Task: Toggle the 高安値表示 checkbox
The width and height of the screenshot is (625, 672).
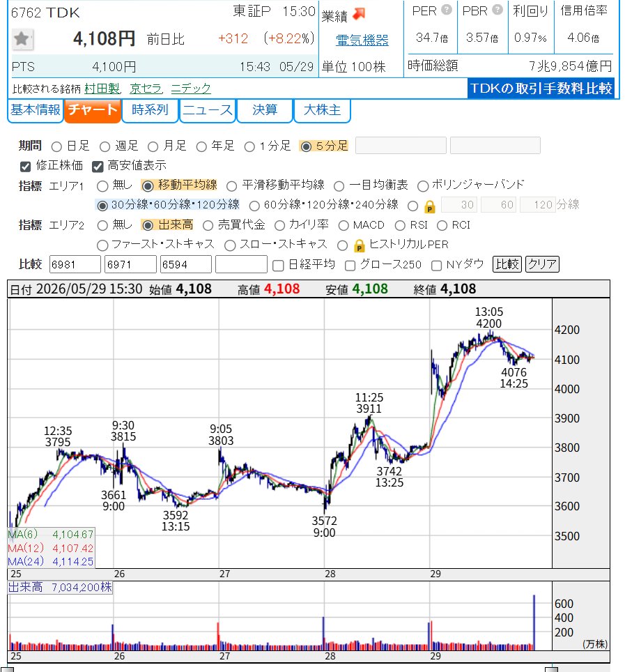Action: 98,167
